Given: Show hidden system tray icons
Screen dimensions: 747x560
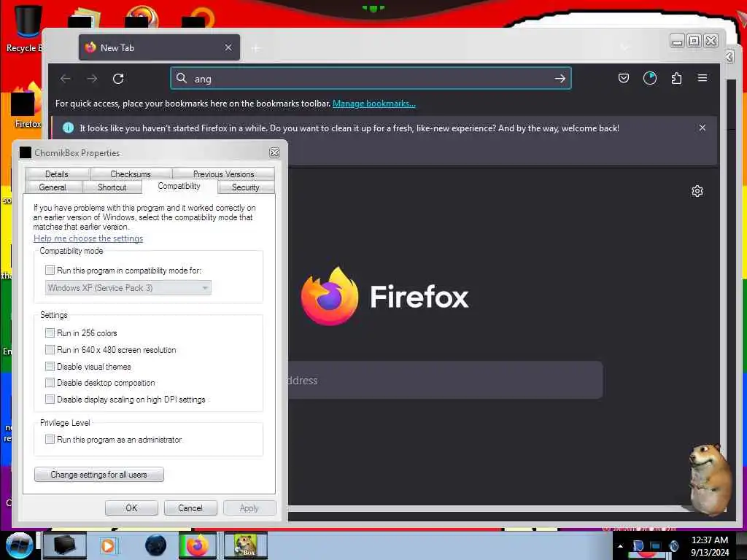Looking at the screenshot, I should coord(620,546).
